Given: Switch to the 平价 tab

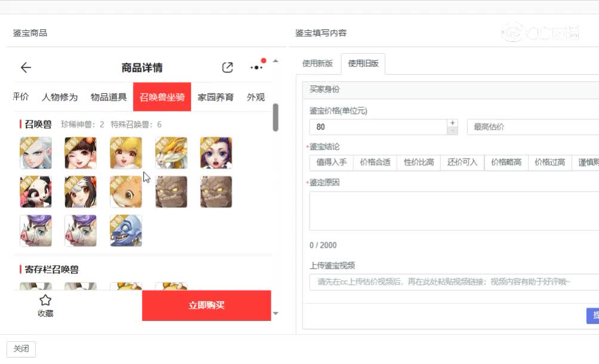Looking at the screenshot, I should pos(21,97).
